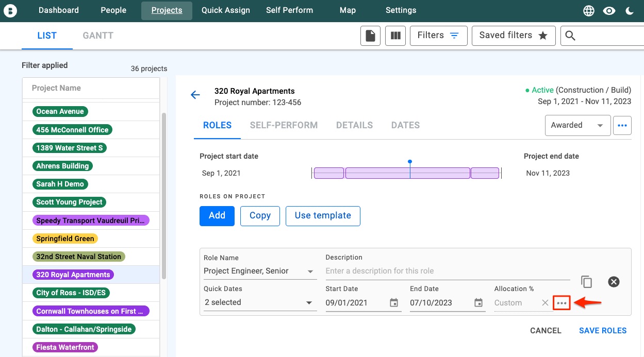This screenshot has height=357, width=644.
Task: Click the Bridgit logo icon
Action: pyautogui.click(x=10, y=10)
